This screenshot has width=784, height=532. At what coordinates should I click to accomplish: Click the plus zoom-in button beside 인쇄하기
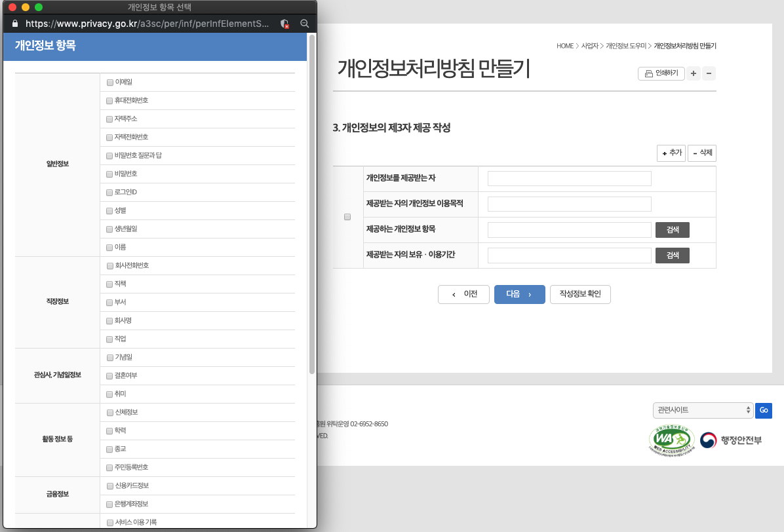click(x=694, y=73)
